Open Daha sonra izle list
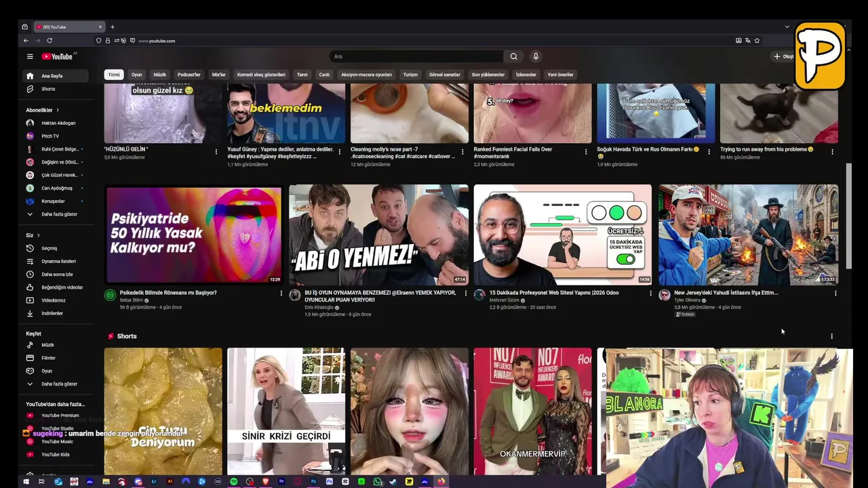868x488 pixels. (x=56, y=274)
